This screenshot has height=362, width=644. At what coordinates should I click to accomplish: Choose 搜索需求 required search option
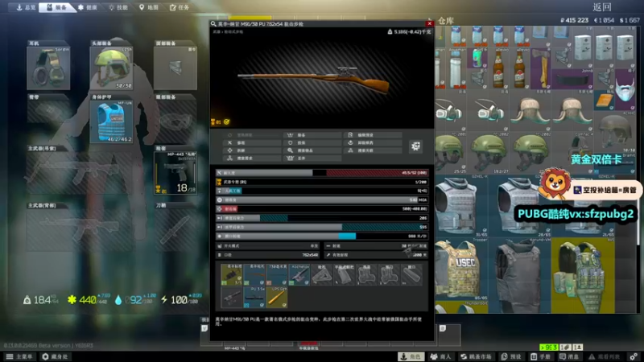(x=251, y=158)
